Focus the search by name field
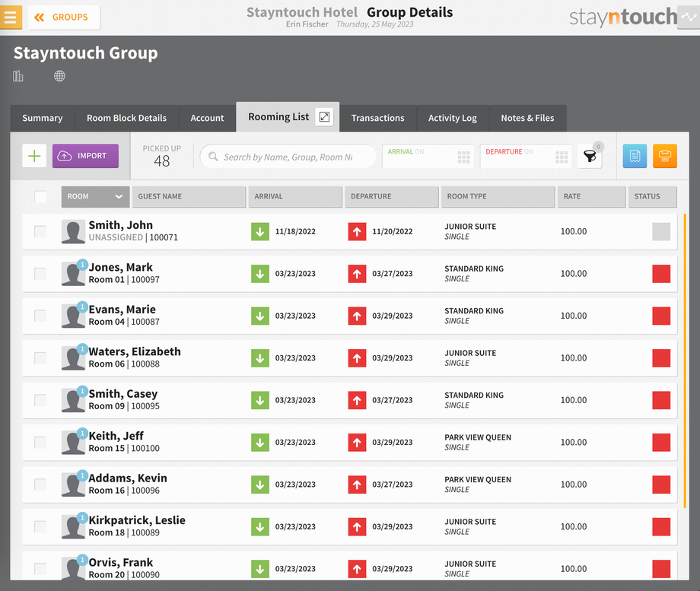700x591 pixels. [288, 157]
